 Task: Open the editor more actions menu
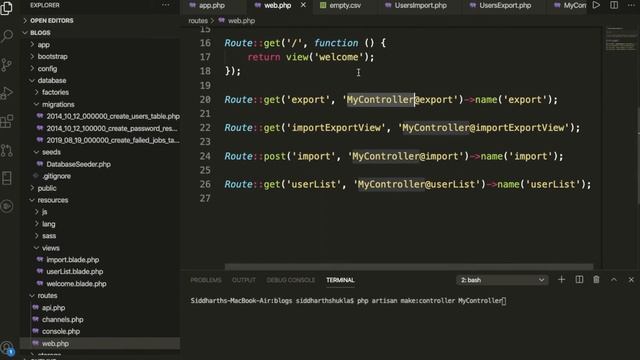631,5
